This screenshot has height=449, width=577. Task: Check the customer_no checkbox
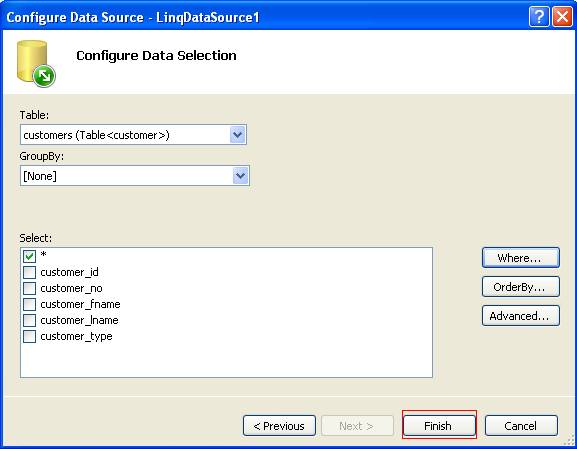click(29, 288)
